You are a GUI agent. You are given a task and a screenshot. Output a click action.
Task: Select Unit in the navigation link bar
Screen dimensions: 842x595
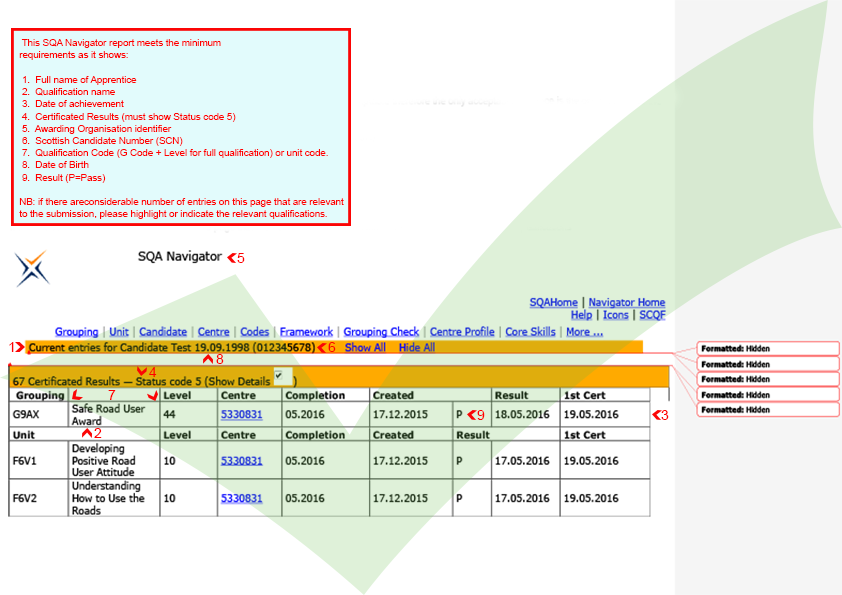pos(119,332)
